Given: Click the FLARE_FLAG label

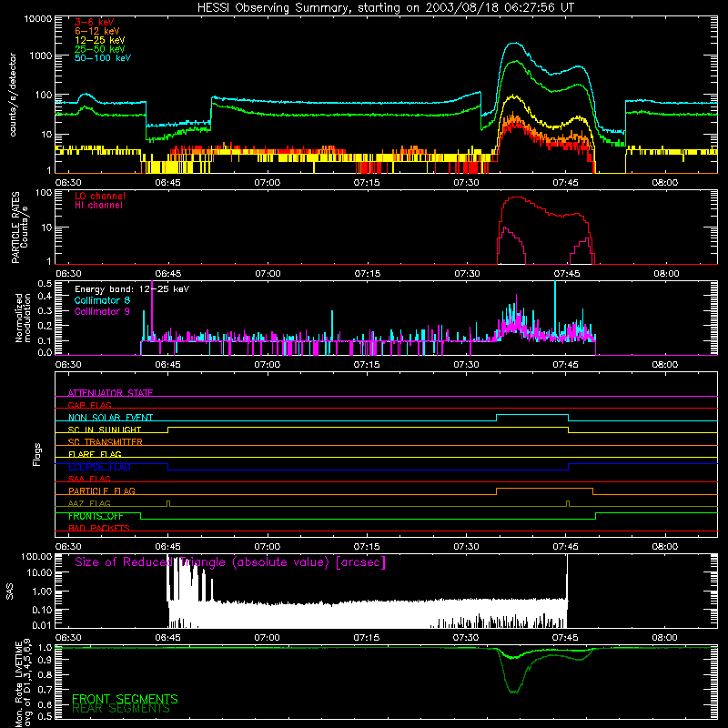Looking at the screenshot, I should point(95,454).
